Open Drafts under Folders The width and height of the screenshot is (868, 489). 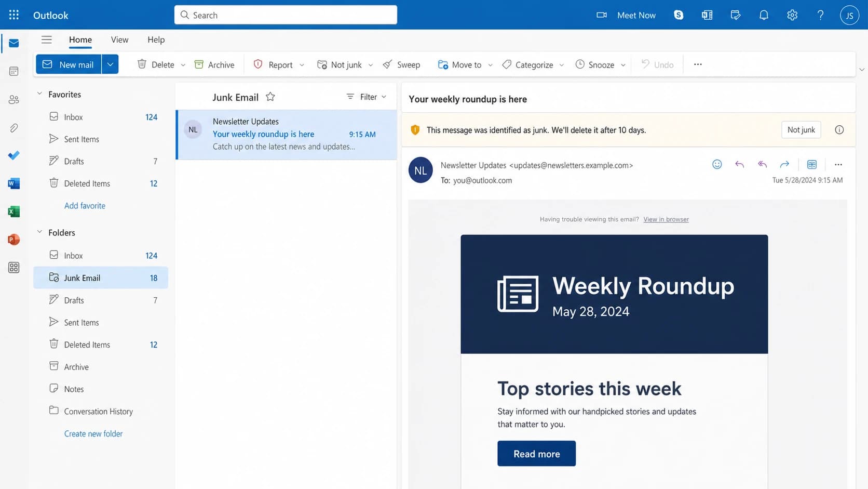[101, 300]
